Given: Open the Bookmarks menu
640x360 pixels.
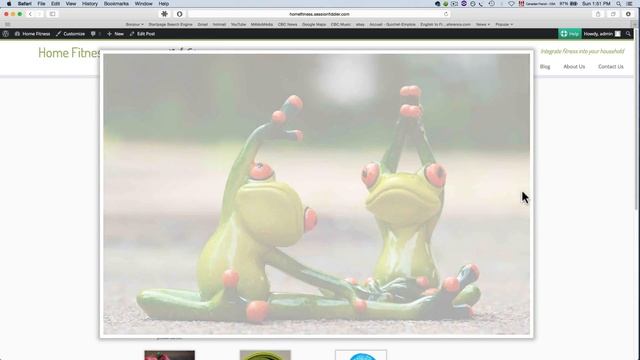Looking at the screenshot, I should (116, 4).
